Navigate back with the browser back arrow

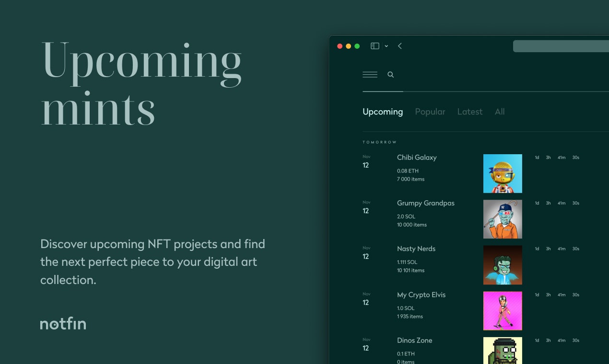tap(400, 45)
